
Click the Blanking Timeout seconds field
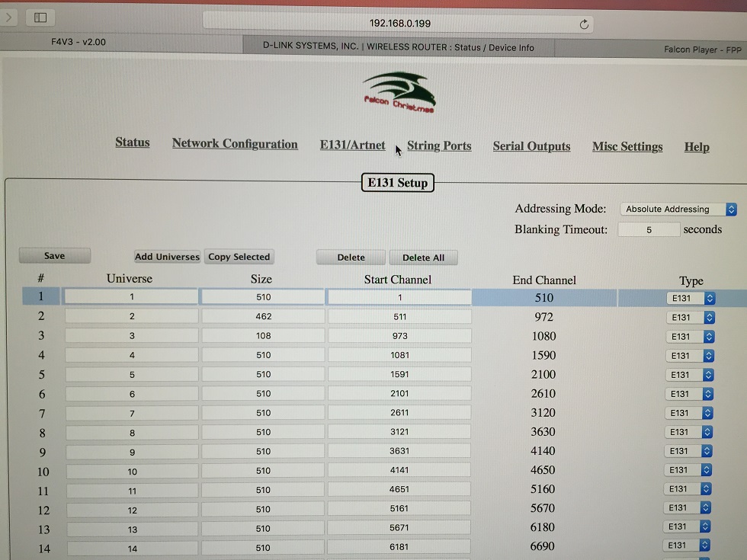(x=649, y=229)
